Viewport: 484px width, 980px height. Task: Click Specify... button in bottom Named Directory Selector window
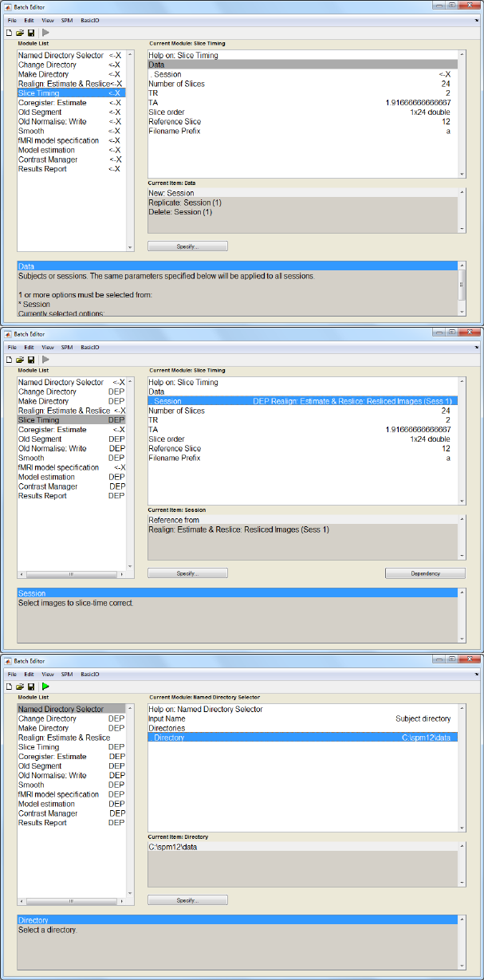point(187,900)
